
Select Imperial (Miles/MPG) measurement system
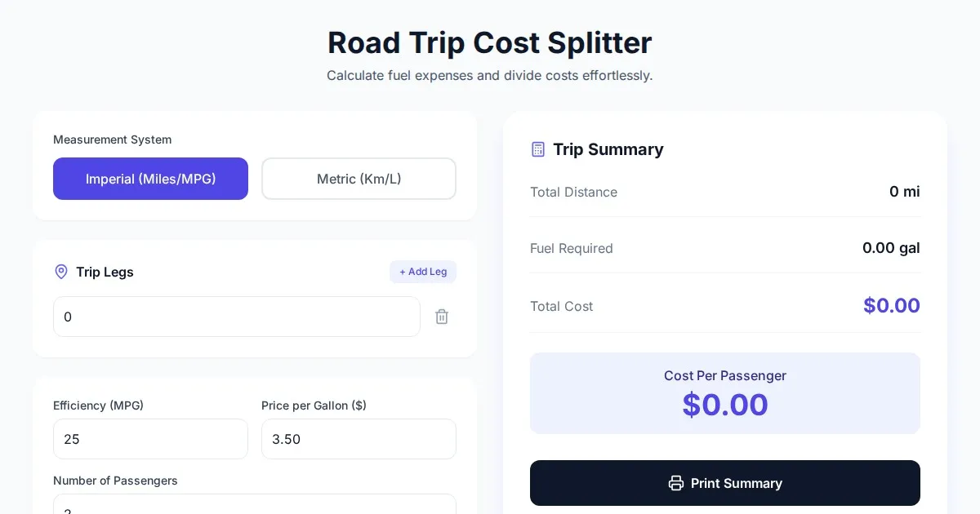pyautogui.click(x=150, y=179)
